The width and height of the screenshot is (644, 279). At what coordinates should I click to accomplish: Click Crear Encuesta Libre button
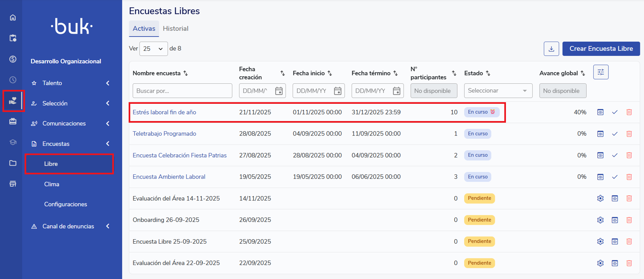click(601, 49)
